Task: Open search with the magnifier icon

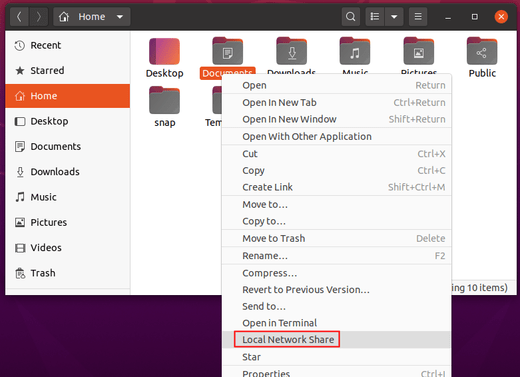Action: [x=350, y=17]
